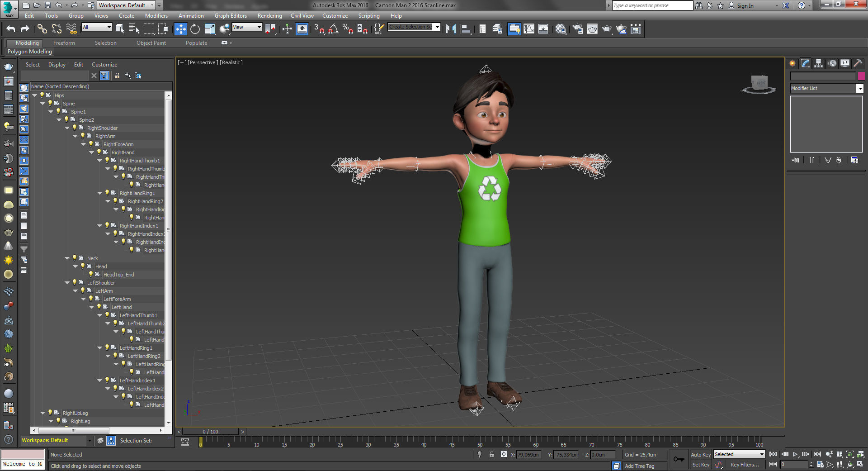The height and width of the screenshot is (471, 868).
Task: Open the Material Editor
Action: 561,29
